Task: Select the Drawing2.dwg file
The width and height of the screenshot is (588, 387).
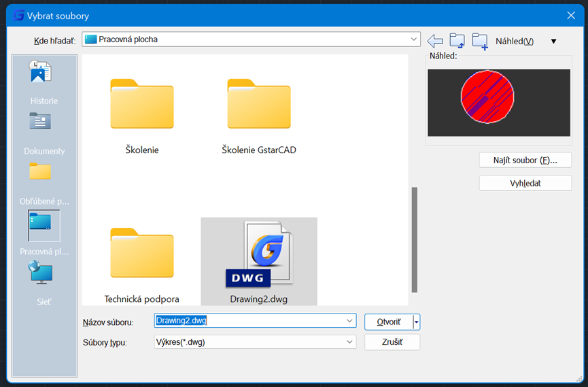Action: 259,262
